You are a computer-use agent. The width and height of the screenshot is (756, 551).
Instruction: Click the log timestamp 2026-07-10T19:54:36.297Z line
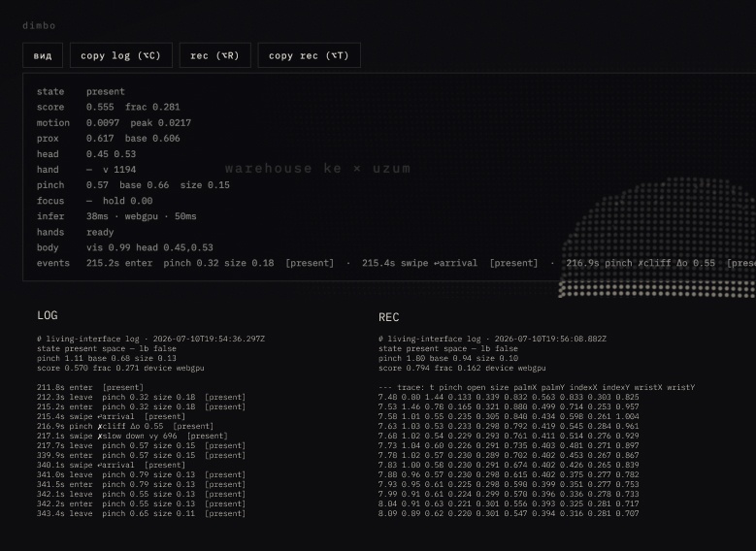pyautogui.click(x=151, y=339)
